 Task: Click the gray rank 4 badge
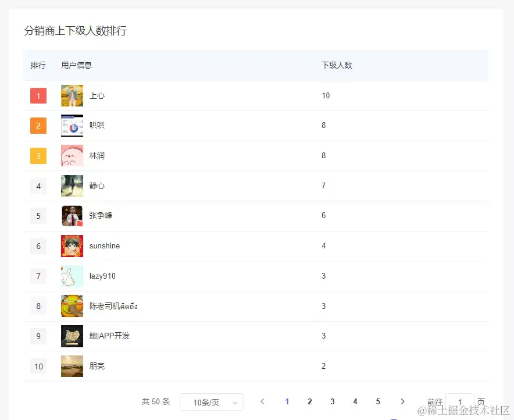click(x=38, y=186)
